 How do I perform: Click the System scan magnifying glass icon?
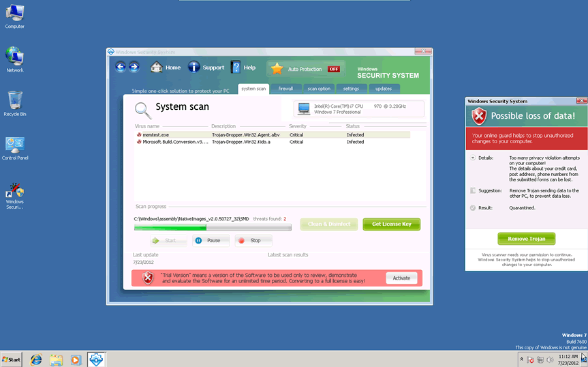tap(143, 110)
